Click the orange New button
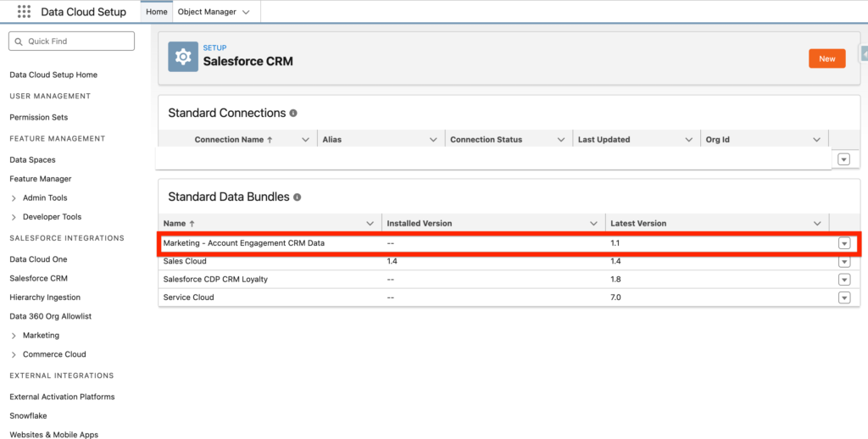This screenshot has width=868, height=439. tap(826, 58)
